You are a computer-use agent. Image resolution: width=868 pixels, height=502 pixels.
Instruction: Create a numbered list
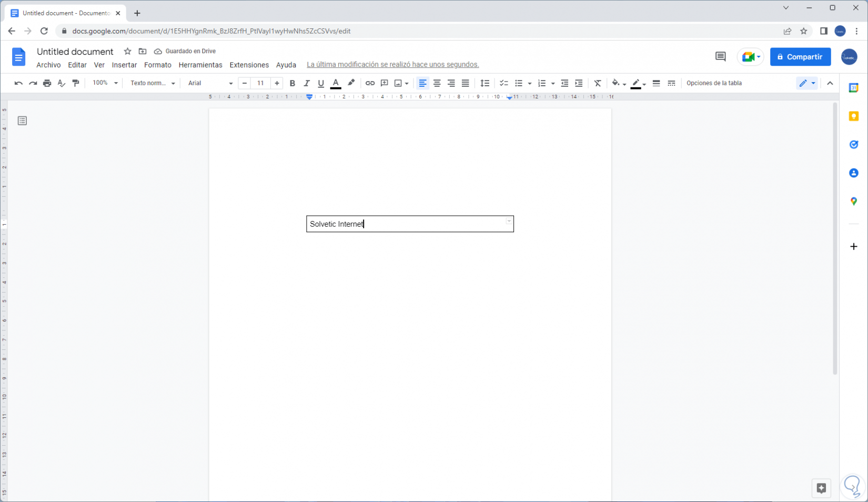click(x=542, y=83)
